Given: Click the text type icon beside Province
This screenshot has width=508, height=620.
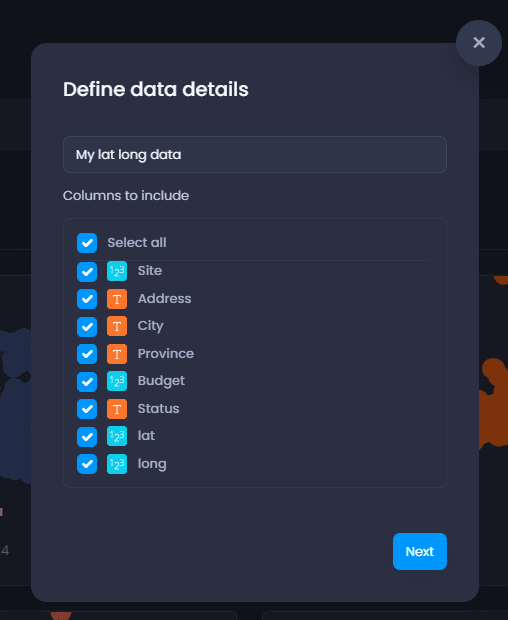Looking at the screenshot, I should click(x=117, y=354).
